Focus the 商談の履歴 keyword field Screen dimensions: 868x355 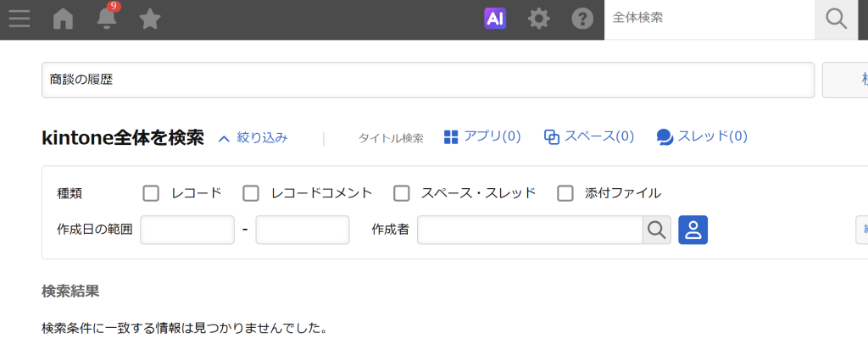pos(428,80)
